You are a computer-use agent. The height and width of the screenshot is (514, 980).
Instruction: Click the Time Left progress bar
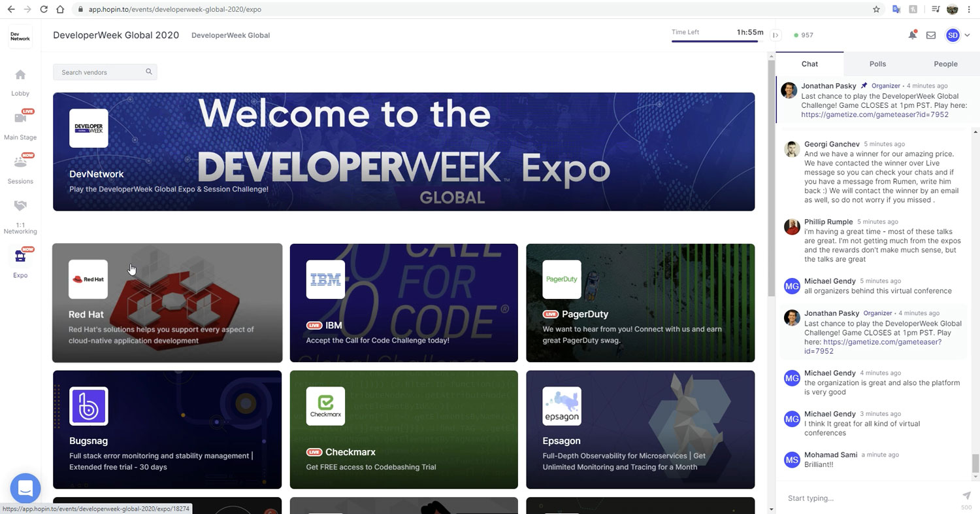(x=715, y=41)
